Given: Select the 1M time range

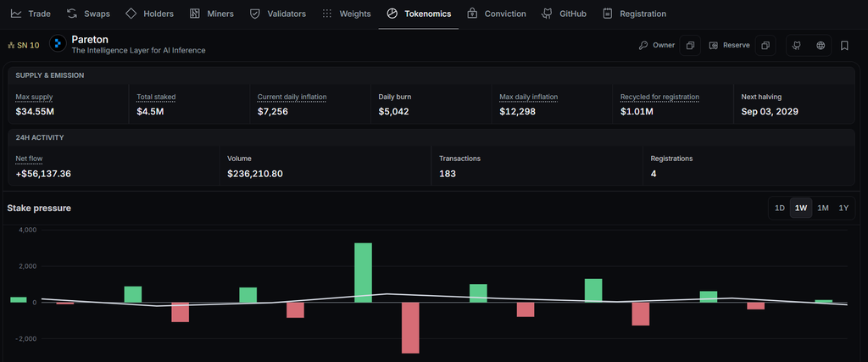Looking at the screenshot, I should (822, 208).
